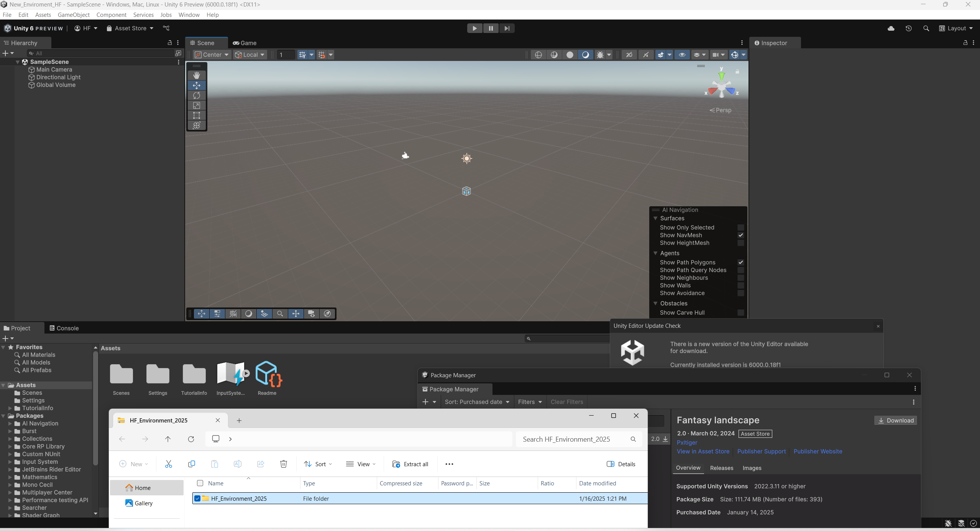This screenshot has width=980, height=531.
Task: Uncheck Show Path Polygons
Action: tap(740, 262)
